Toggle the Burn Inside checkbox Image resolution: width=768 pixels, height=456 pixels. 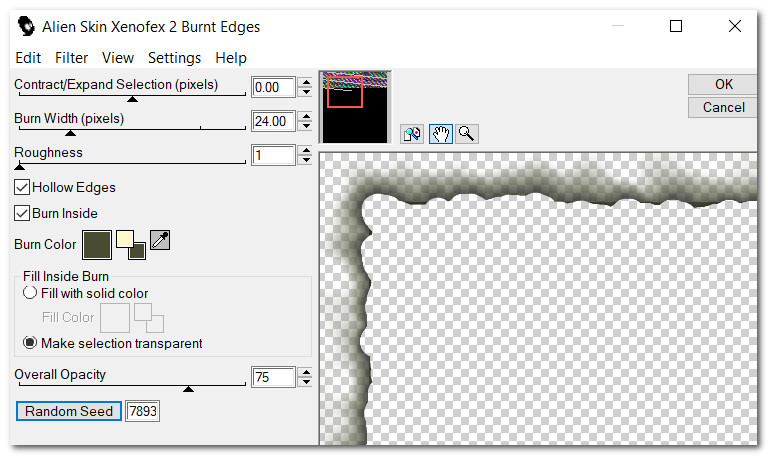click(x=22, y=213)
